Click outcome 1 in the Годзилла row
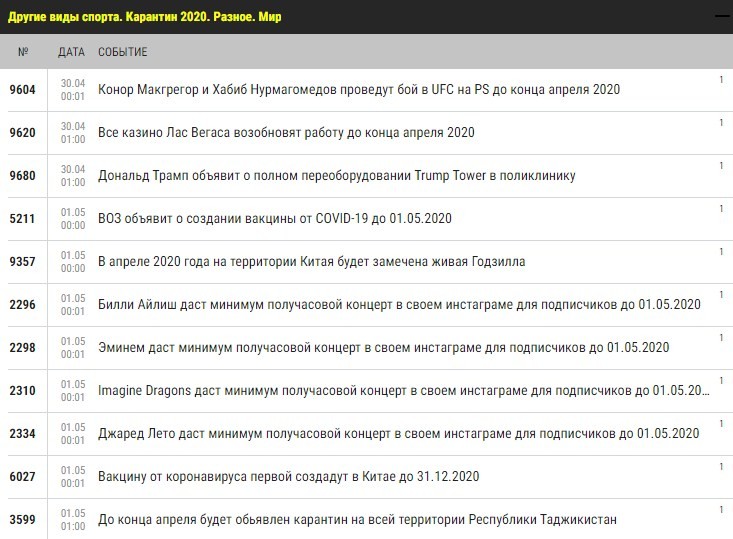 pos(720,253)
